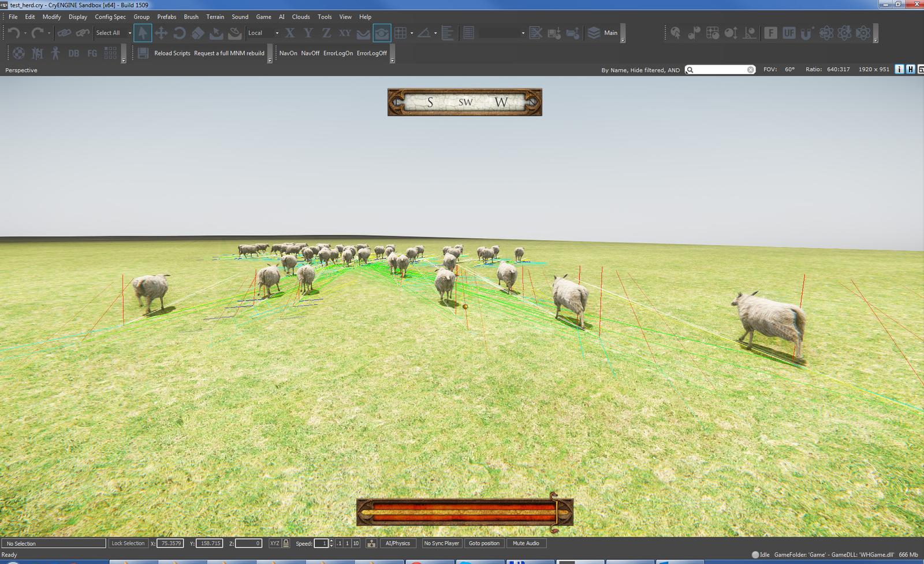Toggle Mute Audio in status bar
This screenshot has height=564, width=924.
pos(526,543)
